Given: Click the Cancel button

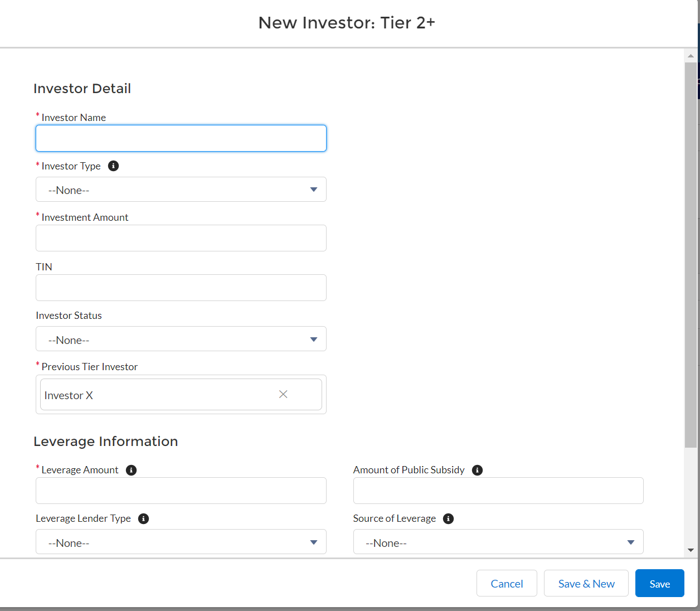Looking at the screenshot, I should (507, 583).
